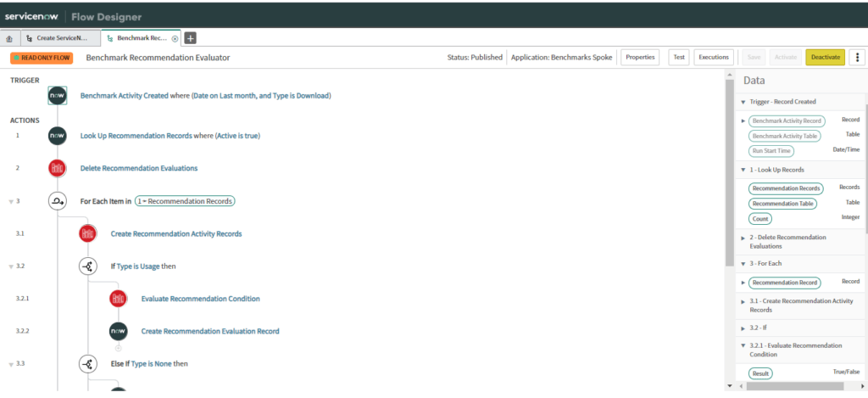Image resolution: width=868 pixels, height=398 pixels.
Task: Click the Data panel vertical scrollbar
Action: tap(864, 170)
